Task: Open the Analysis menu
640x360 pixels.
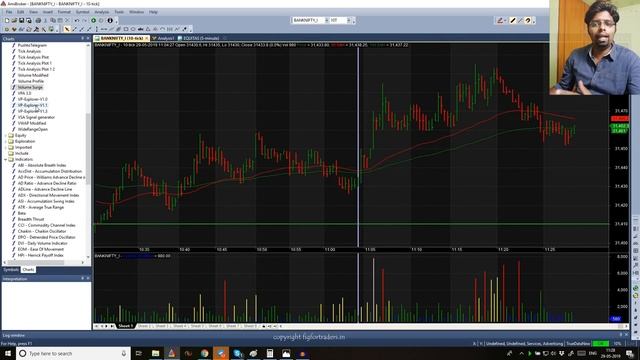Action: [102, 12]
